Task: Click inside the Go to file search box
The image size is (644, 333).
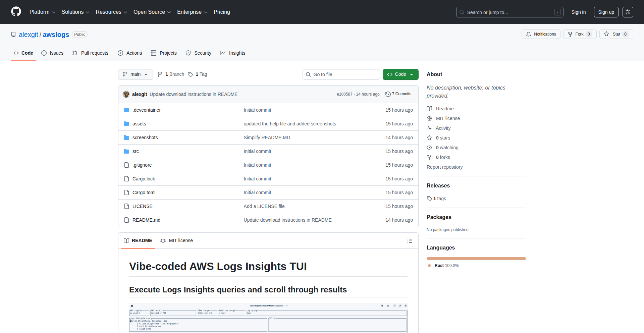Action: 341,74
